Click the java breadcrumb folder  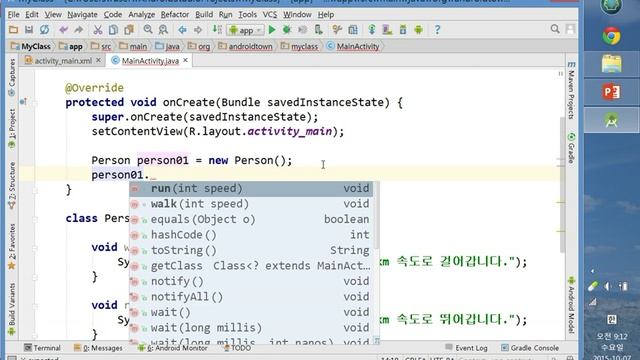pos(168,47)
